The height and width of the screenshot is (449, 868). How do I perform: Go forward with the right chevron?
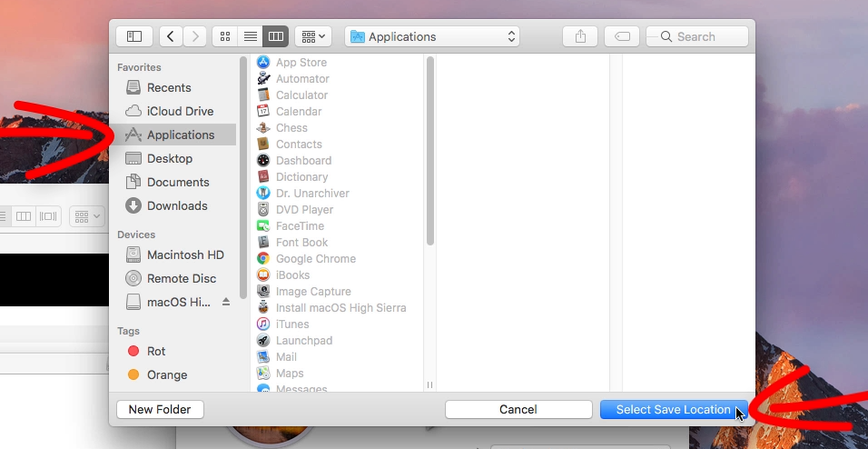click(195, 36)
